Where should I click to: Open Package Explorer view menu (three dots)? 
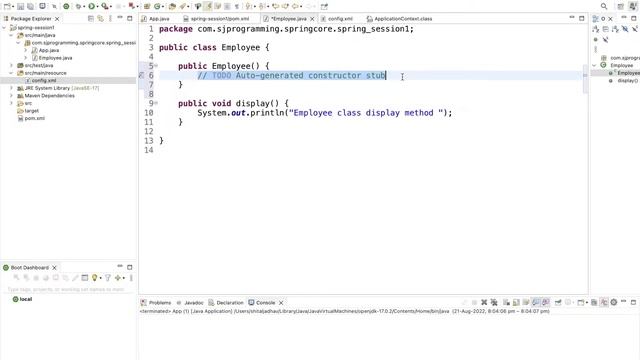pos(110,18)
